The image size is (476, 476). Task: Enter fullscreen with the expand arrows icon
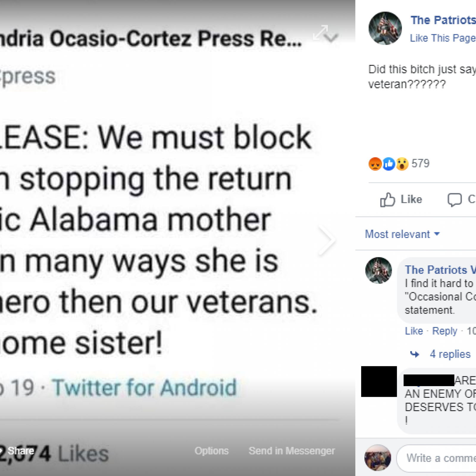click(320, 32)
